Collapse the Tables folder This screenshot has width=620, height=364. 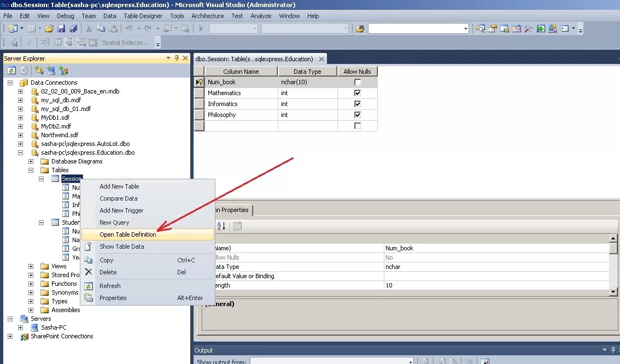click(31, 170)
